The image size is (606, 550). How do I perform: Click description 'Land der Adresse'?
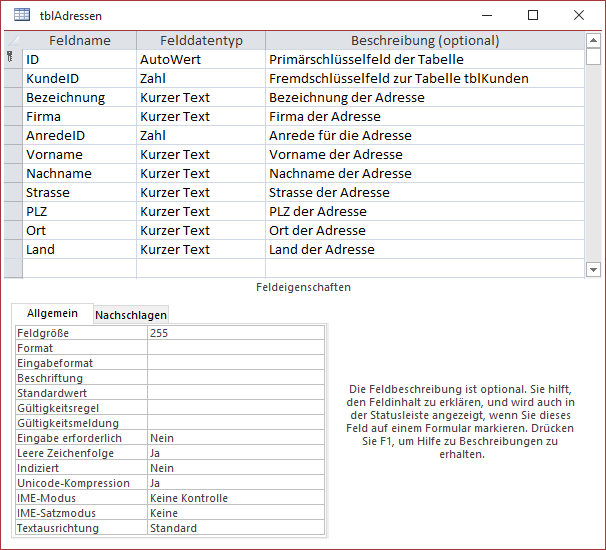pos(425,249)
